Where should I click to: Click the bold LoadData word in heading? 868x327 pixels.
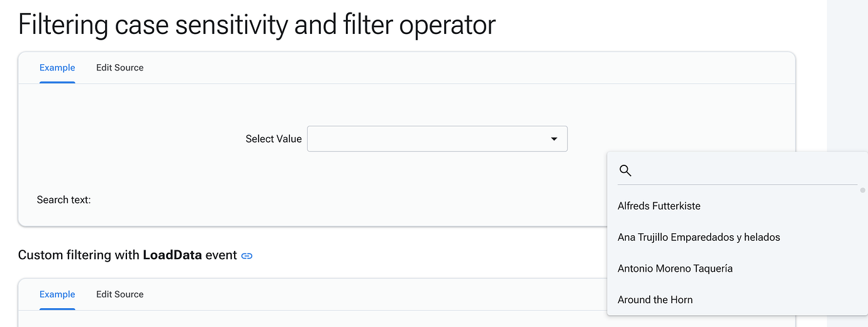pos(172,255)
